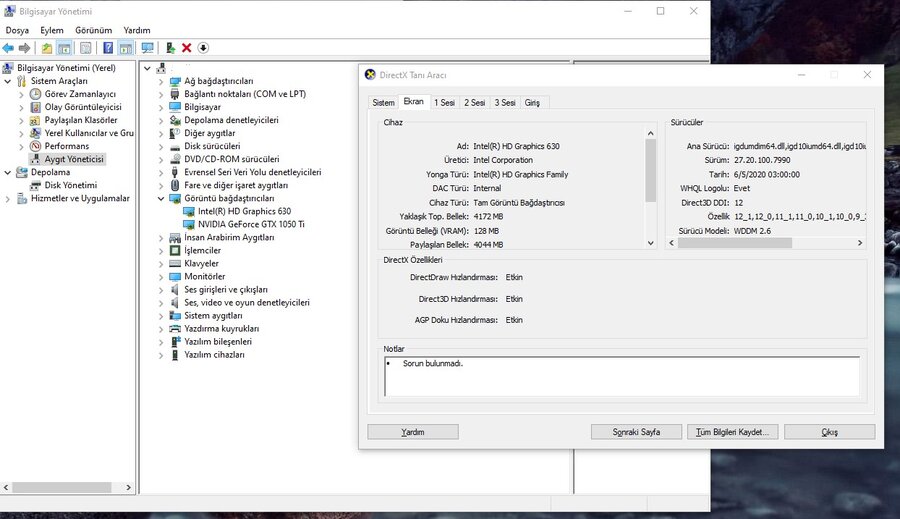
Task: Select Disk Yönetimi in left tree
Action: pyautogui.click(x=71, y=185)
